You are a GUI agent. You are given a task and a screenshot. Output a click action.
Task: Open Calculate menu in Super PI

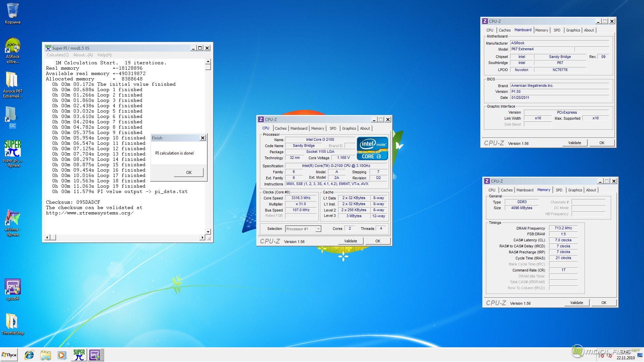(58, 55)
